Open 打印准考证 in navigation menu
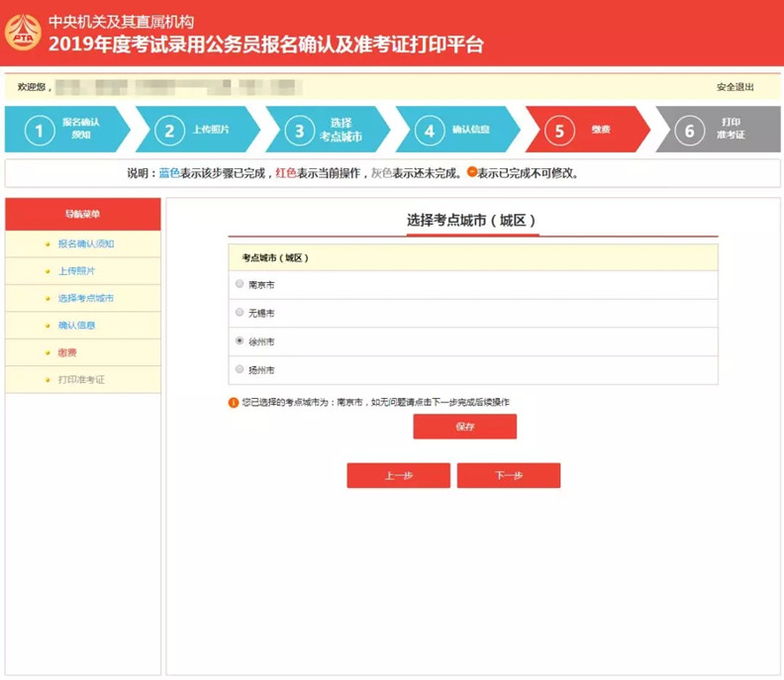 [x=81, y=379]
